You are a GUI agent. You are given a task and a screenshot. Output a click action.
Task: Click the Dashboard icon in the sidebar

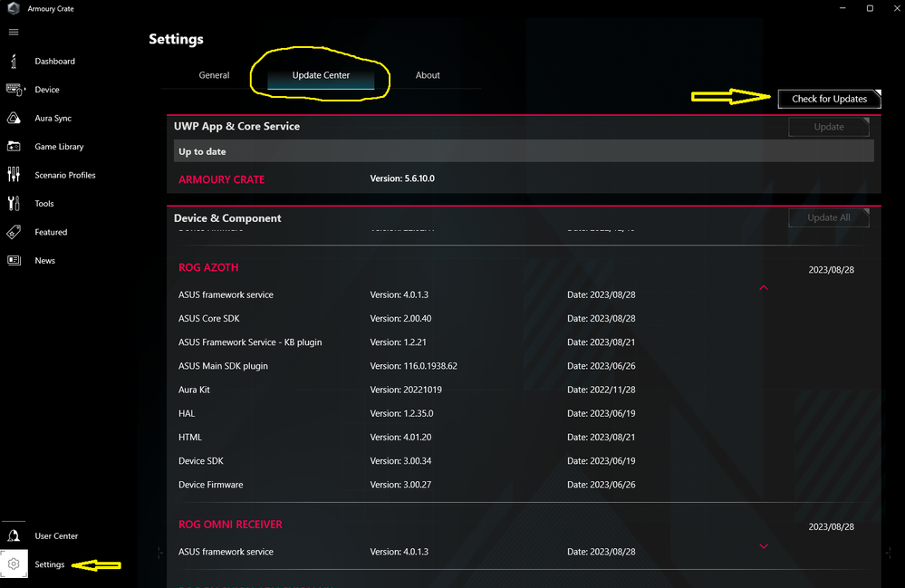pos(14,62)
